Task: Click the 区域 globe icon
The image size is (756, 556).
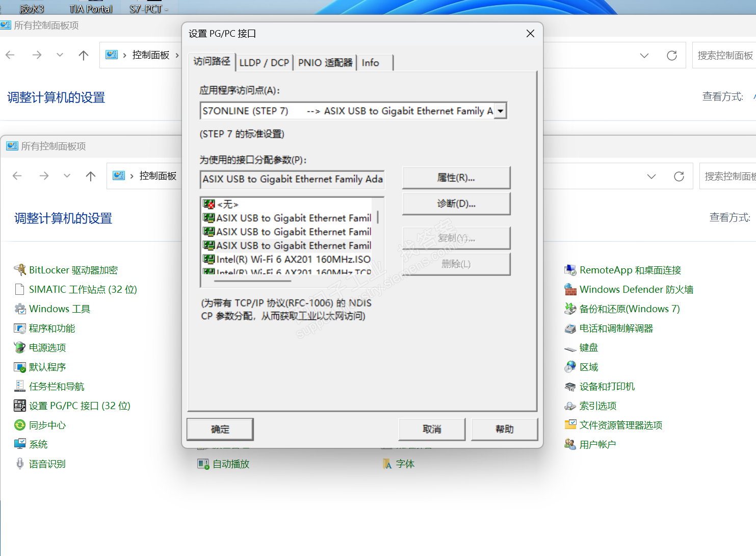Action: tap(570, 367)
